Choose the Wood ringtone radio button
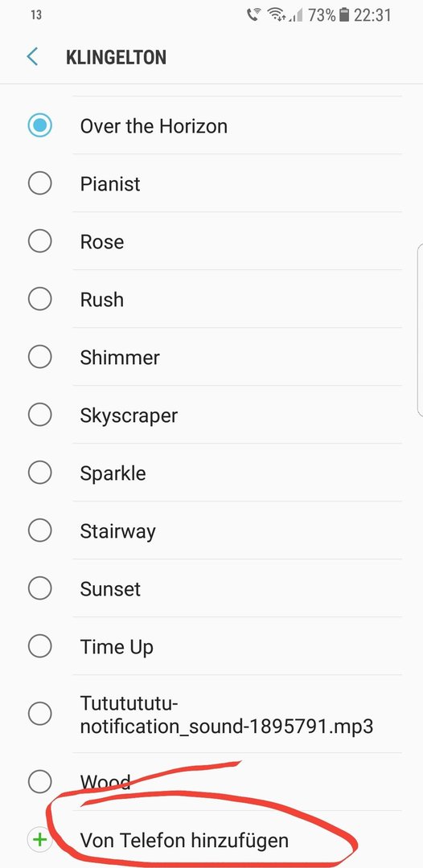This screenshot has width=423, height=868. click(x=40, y=782)
